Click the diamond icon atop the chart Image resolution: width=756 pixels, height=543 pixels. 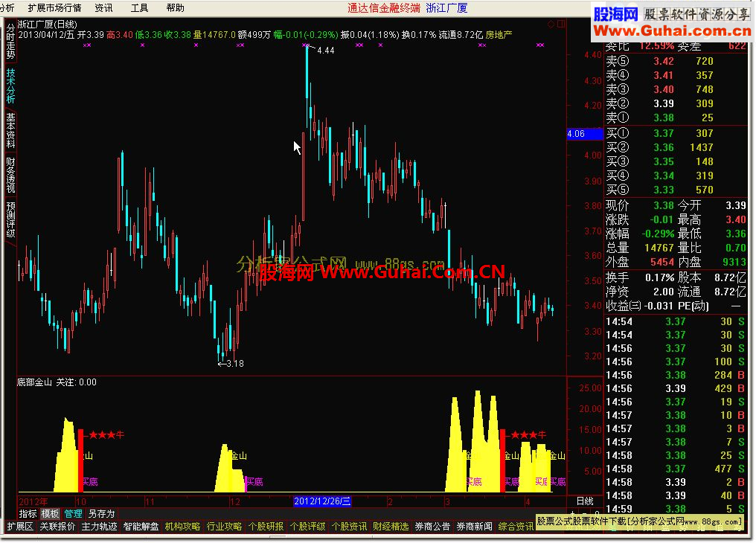551,24
